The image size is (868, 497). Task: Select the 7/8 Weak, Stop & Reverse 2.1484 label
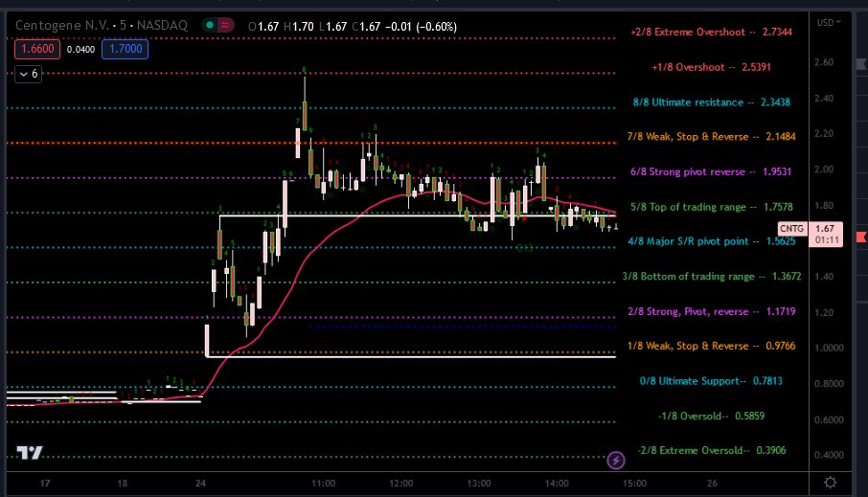pos(711,137)
